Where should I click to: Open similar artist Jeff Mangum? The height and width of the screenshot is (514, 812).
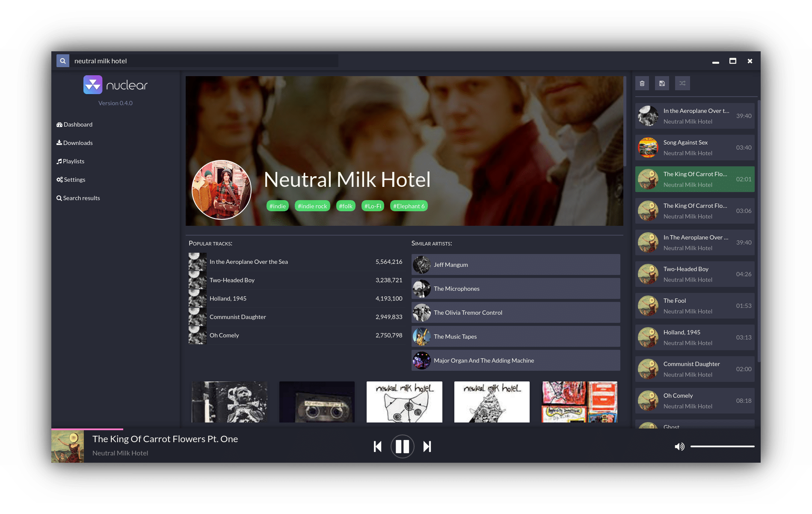click(x=516, y=265)
